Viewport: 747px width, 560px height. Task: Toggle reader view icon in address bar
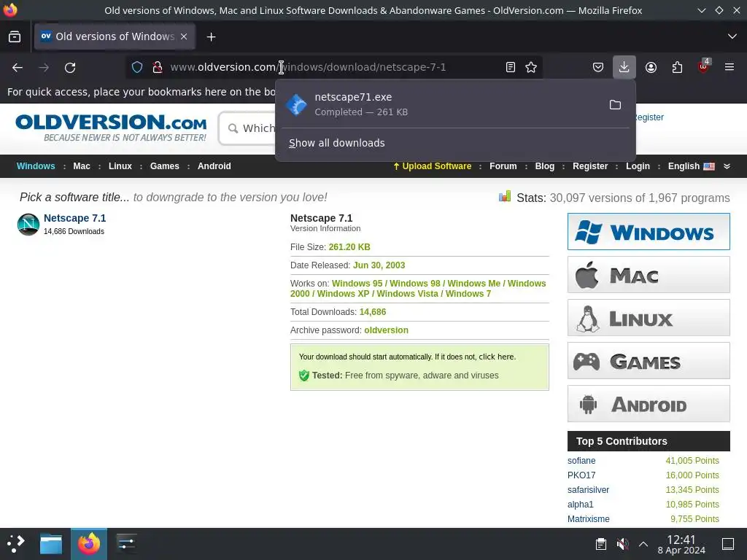pyautogui.click(x=510, y=67)
